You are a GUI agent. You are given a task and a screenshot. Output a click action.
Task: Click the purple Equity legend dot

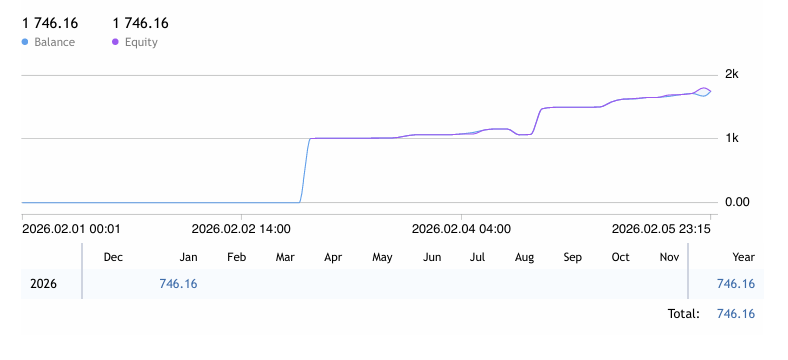(115, 42)
